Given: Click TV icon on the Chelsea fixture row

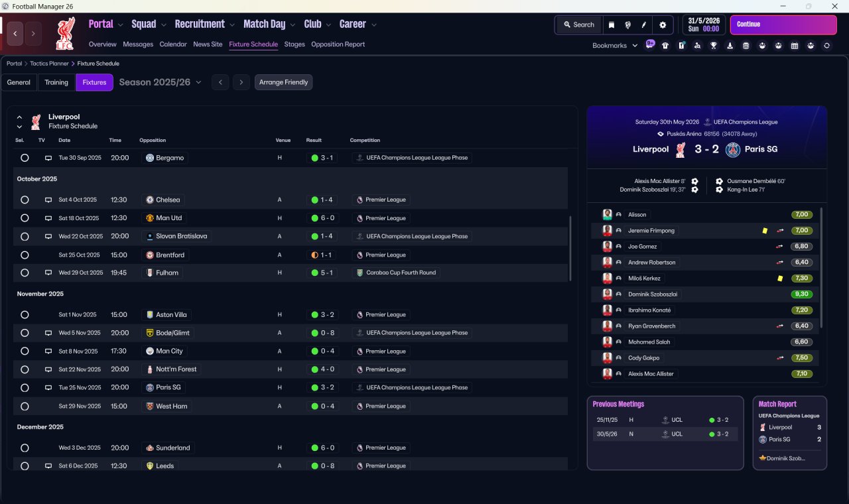Looking at the screenshot, I should click(x=48, y=200).
